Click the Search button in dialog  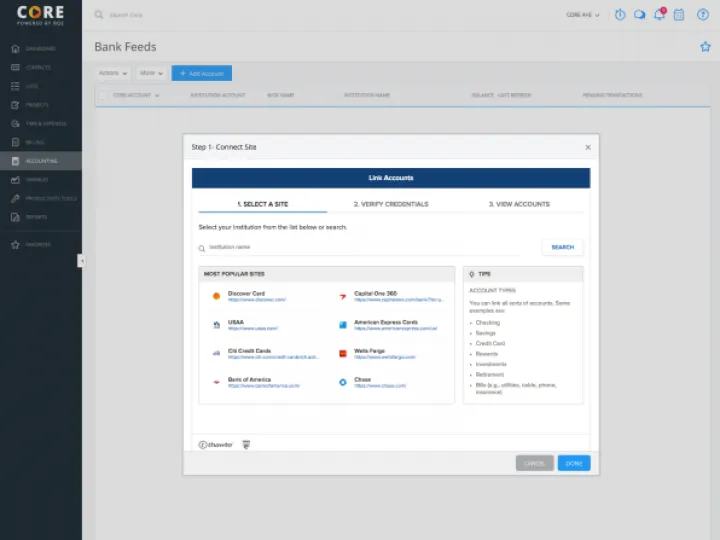562,247
